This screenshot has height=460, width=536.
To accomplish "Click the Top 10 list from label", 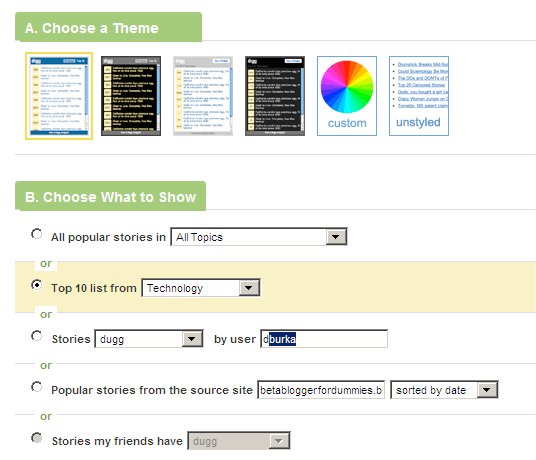I will click(94, 288).
